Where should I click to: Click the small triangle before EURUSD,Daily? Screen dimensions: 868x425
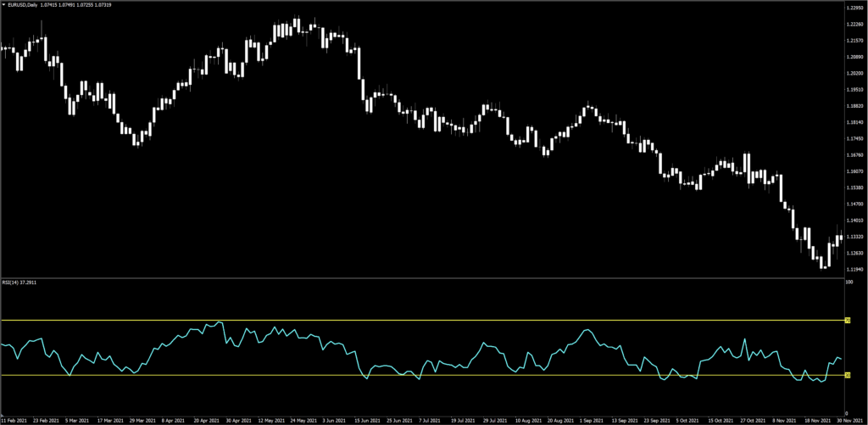(x=4, y=6)
